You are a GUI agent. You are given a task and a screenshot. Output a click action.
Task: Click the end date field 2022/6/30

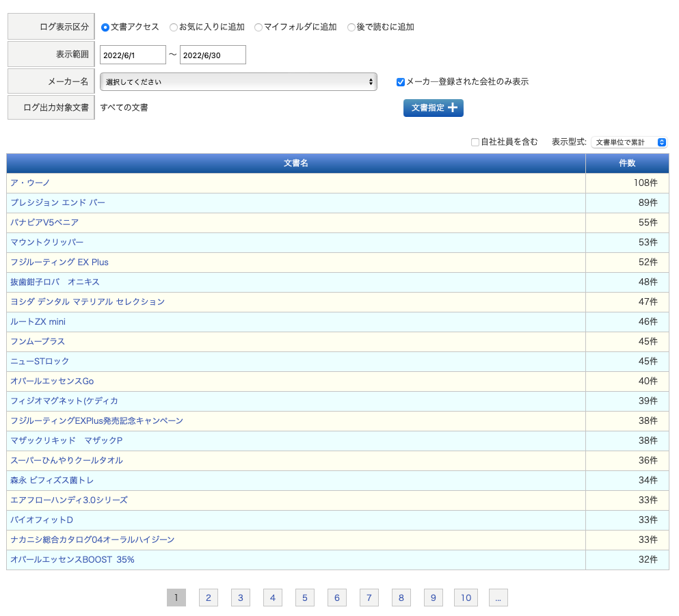[213, 55]
